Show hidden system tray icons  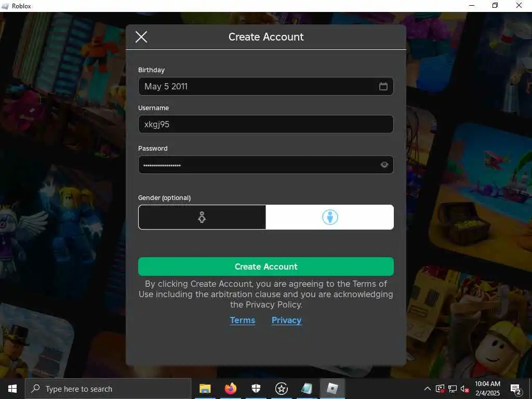(428, 389)
